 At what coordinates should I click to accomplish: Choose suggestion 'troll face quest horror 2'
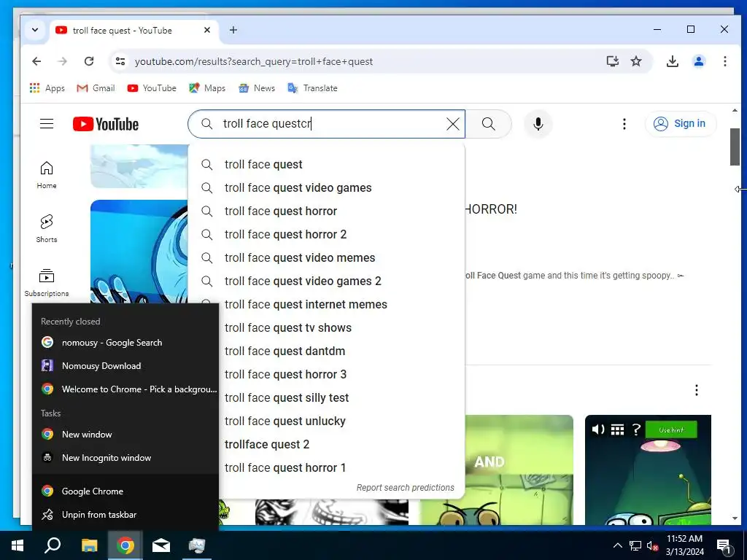(x=326, y=234)
